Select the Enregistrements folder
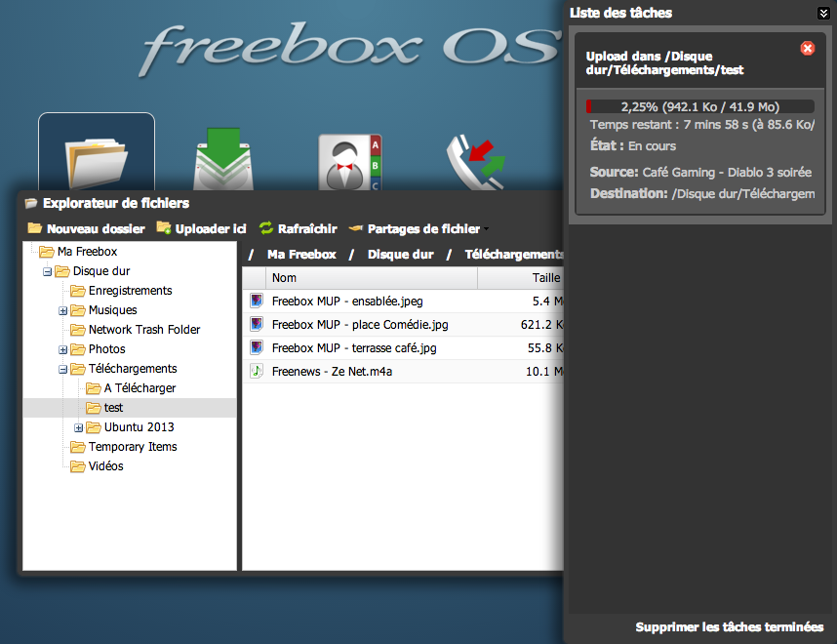The height and width of the screenshot is (644, 837). tap(131, 291)
